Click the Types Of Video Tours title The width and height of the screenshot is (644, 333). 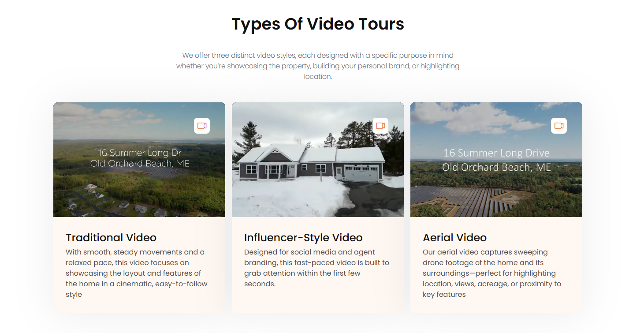[318, 24]
